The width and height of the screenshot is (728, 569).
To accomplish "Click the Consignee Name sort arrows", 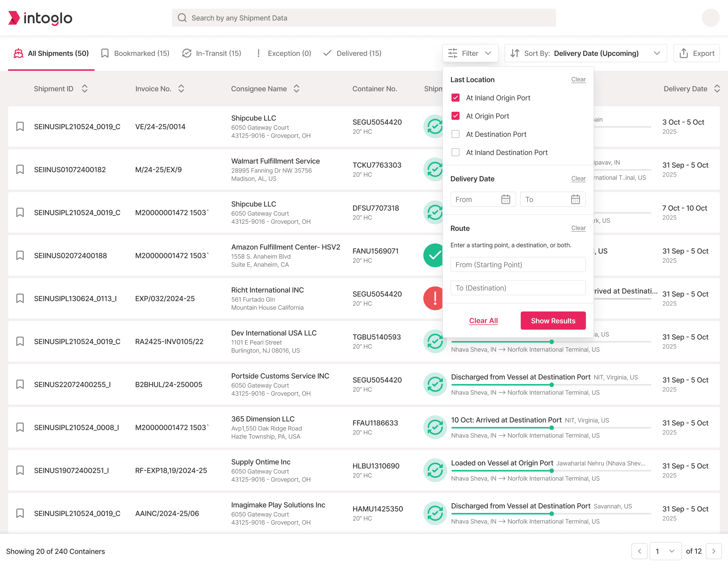I will coord(297,89).
